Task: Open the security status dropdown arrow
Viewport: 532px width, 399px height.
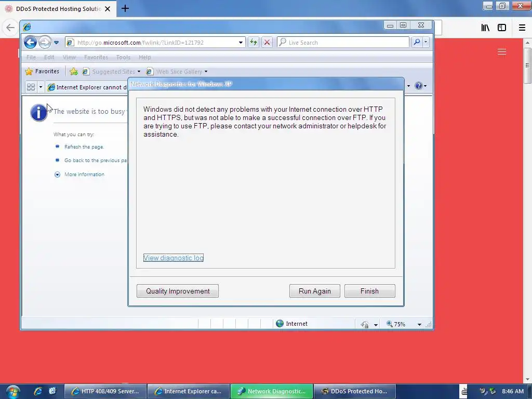Action: click(x=376, y=325)
